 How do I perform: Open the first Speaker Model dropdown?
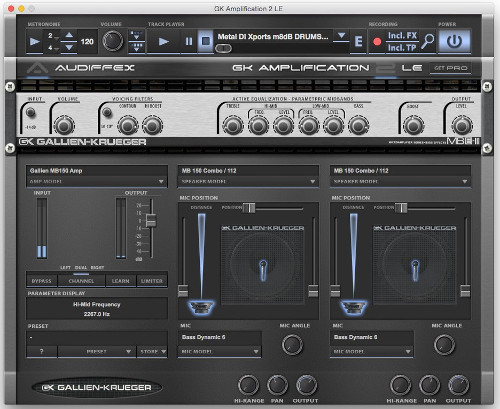click(248, 182)
